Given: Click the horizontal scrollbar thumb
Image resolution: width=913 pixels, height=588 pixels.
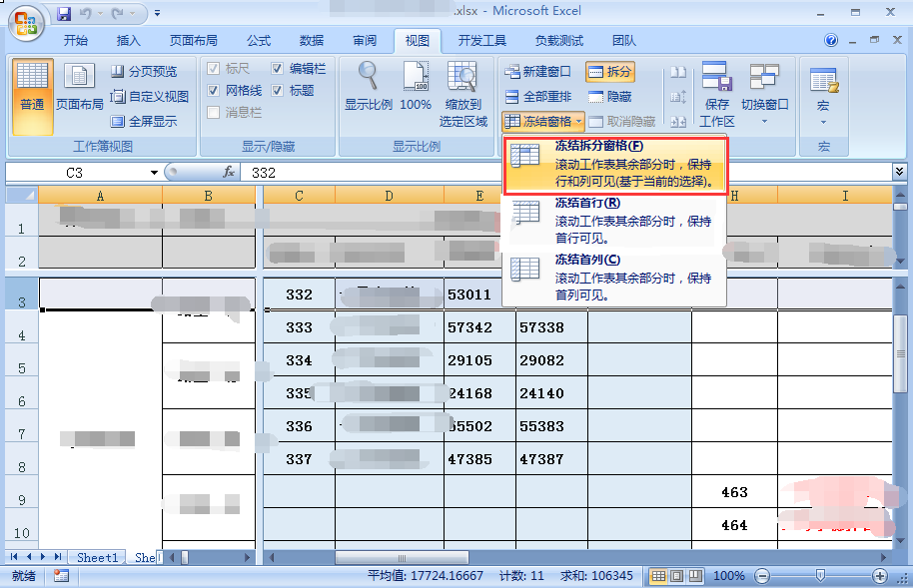Looking at the screenshot, I should pyautogui.click(x=401, y=557).
